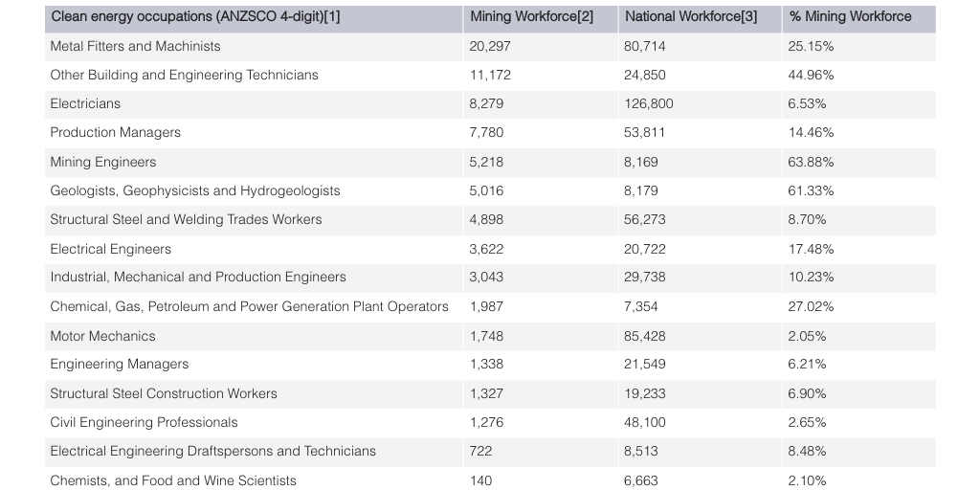Click the percentage value 63.88%

tap(811, 162)
